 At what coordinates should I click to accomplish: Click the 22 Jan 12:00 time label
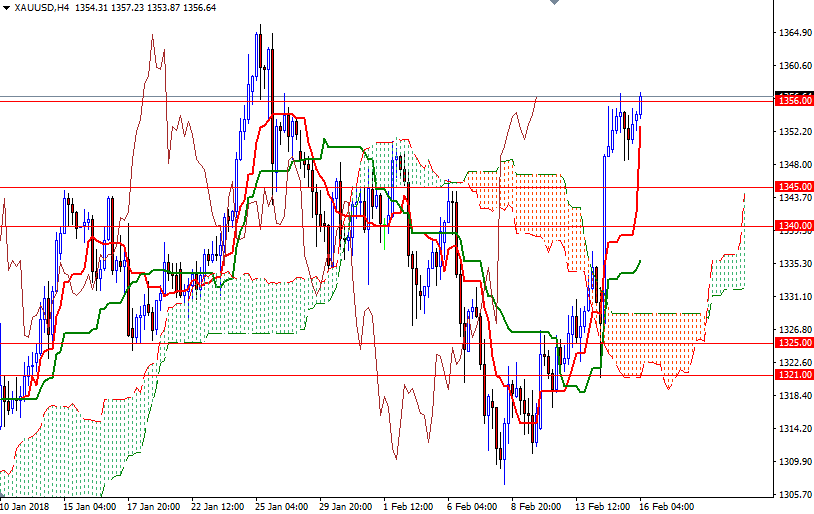point(218,507)
